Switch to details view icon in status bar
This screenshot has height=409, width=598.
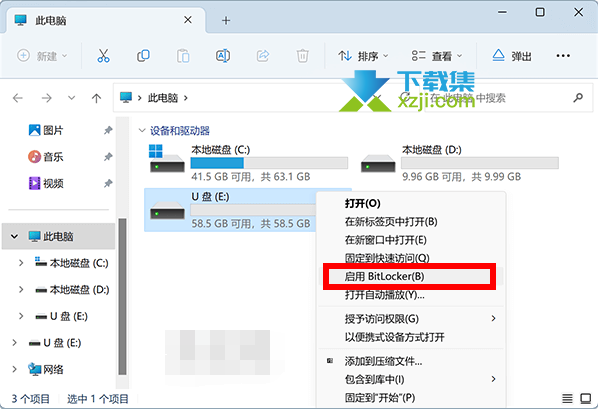click(x=567, y=399)
